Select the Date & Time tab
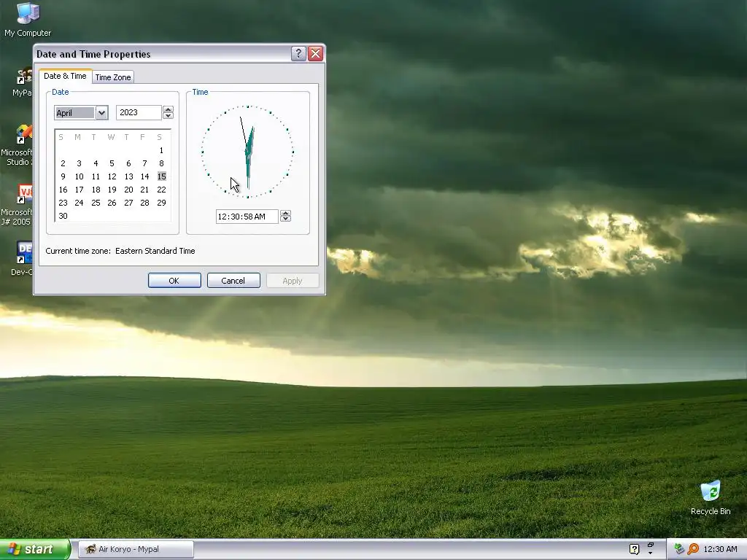The image size is (747, 560). (x=65, y=76)
